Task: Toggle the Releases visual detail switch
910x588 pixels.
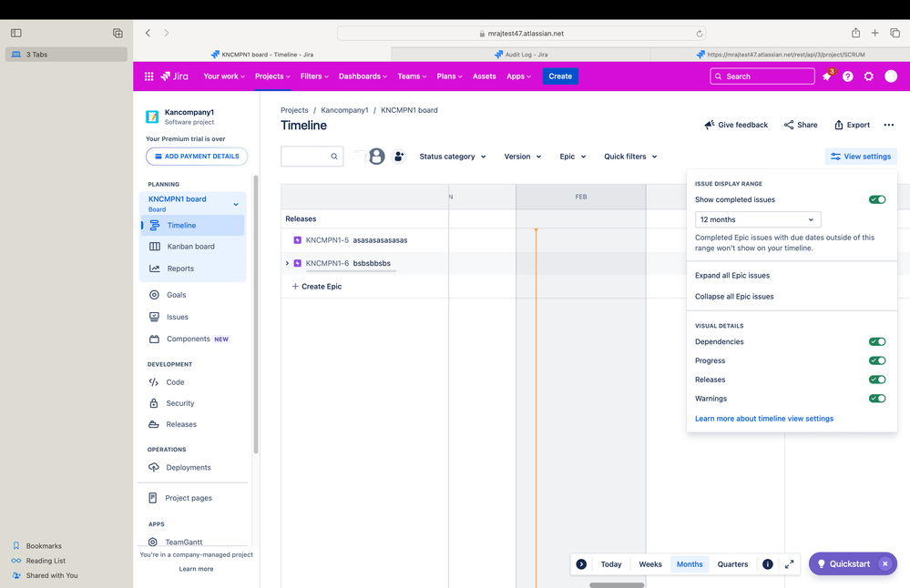Action: click(x=877, y=380)
